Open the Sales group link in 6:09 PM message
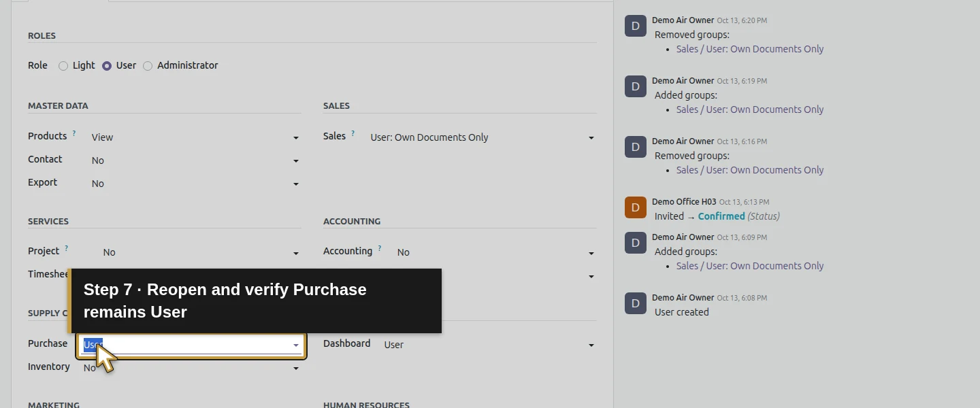Viewport: 980px width, 408px height. 750,266
